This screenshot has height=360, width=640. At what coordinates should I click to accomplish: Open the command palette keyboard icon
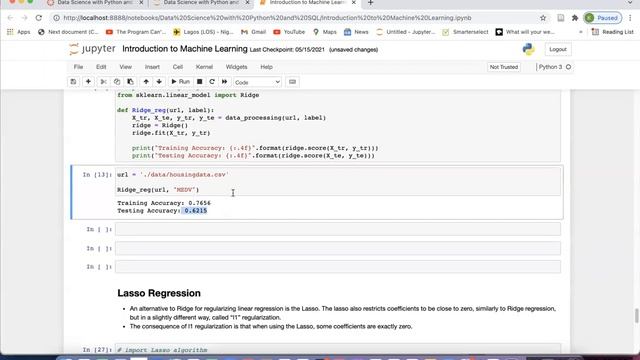pyautogui.click(x=292, y=82)
